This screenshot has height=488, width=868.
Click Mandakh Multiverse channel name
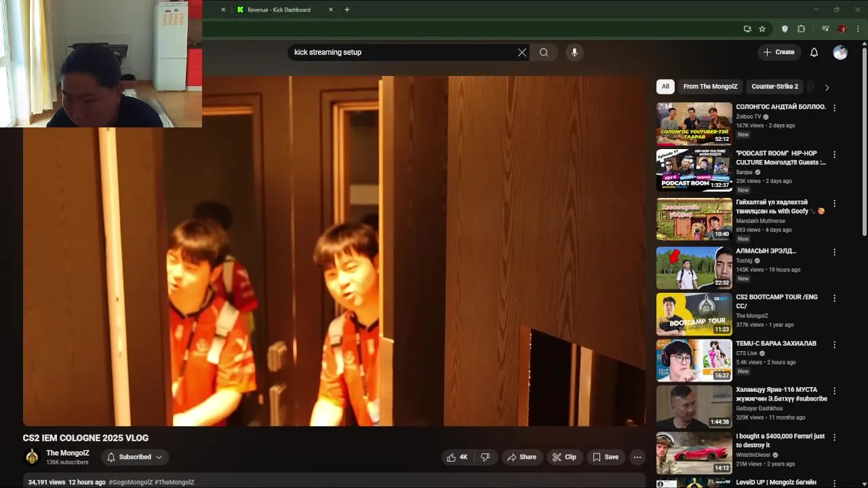click(x=760, y=221)
